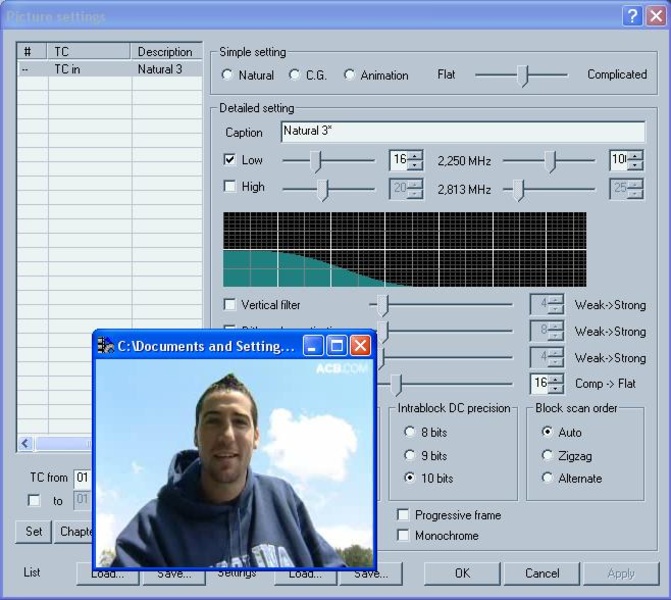This screenshot has height=600, width=671.
Task: Click the help question mark icon
Action: pyautogui.click(x=632, y=17)
